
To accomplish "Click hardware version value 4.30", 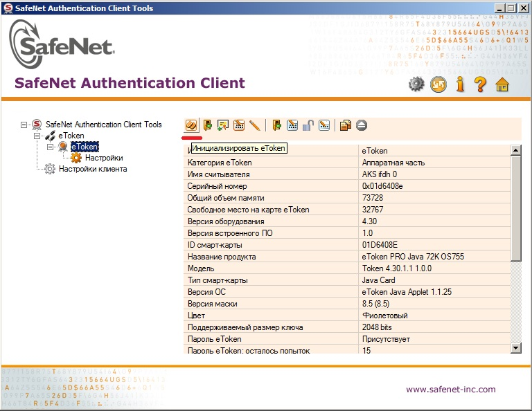I will click(x=369, y=221).
